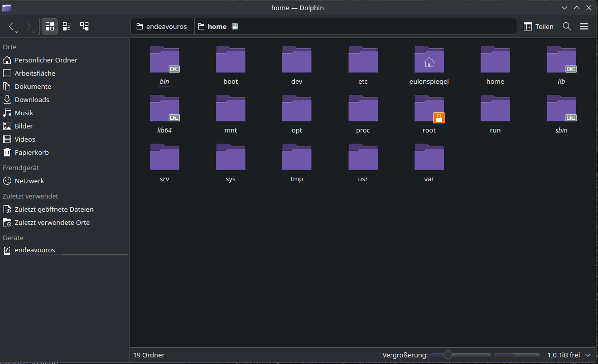Click the back navigation arrow
The image size is (598, 364).
click(12, 26)
